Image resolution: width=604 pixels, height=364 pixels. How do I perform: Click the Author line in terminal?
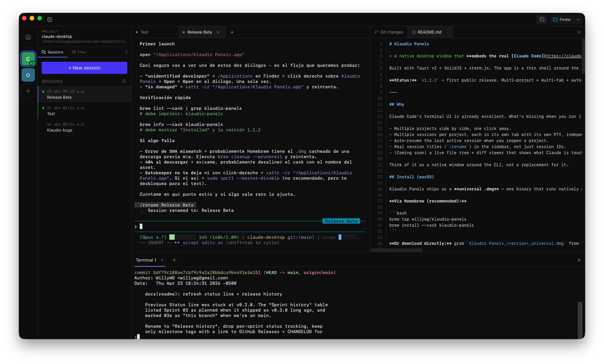pos(181,278)
